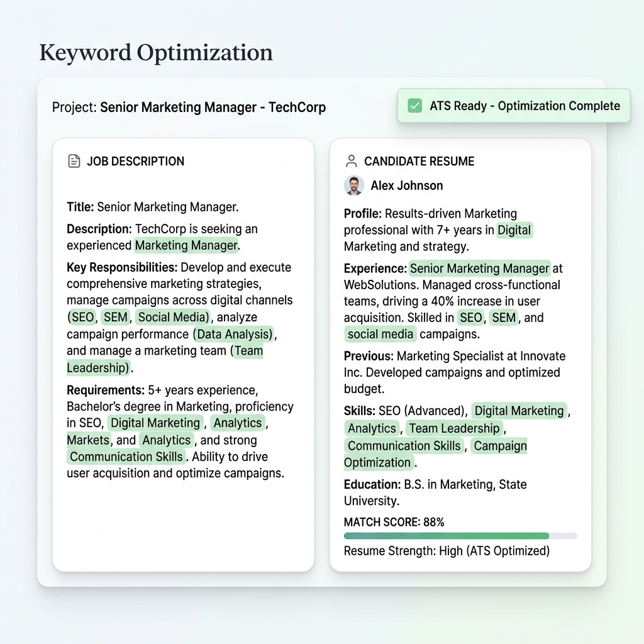Click the 'Profile:' label in resume
The width and height of the screenshot is (644, 644).
pos(363,214)
